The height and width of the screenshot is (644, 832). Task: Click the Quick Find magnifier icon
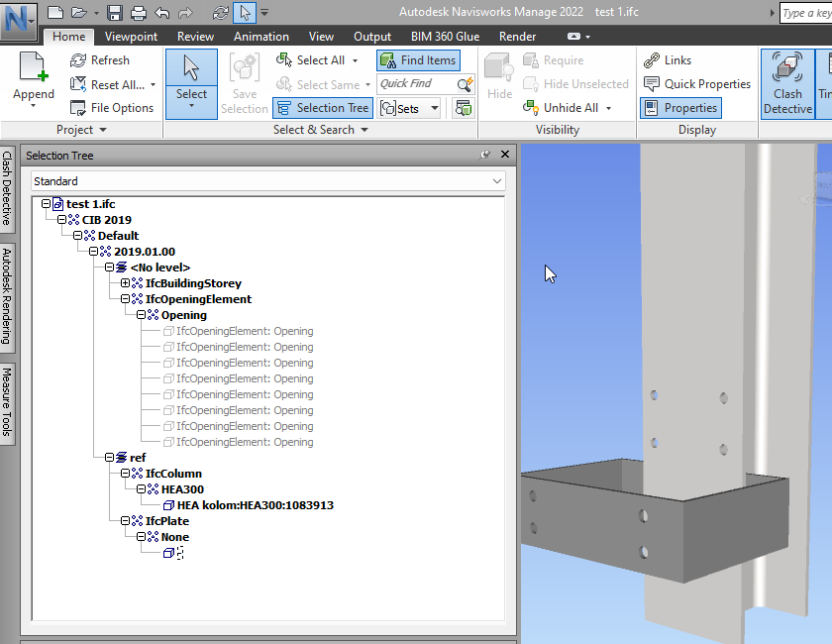point(463,83)
